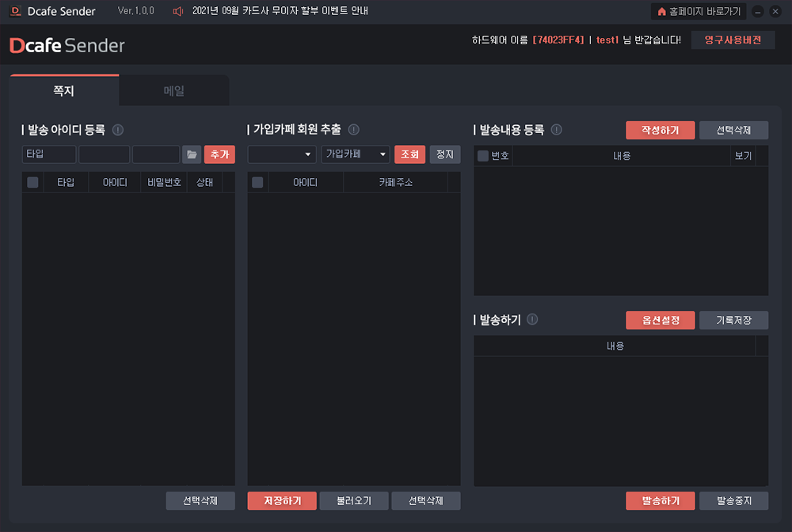Click the third input field before folder icon
Image resolution: width=792 pixels, height=532 pixels.
156,154
